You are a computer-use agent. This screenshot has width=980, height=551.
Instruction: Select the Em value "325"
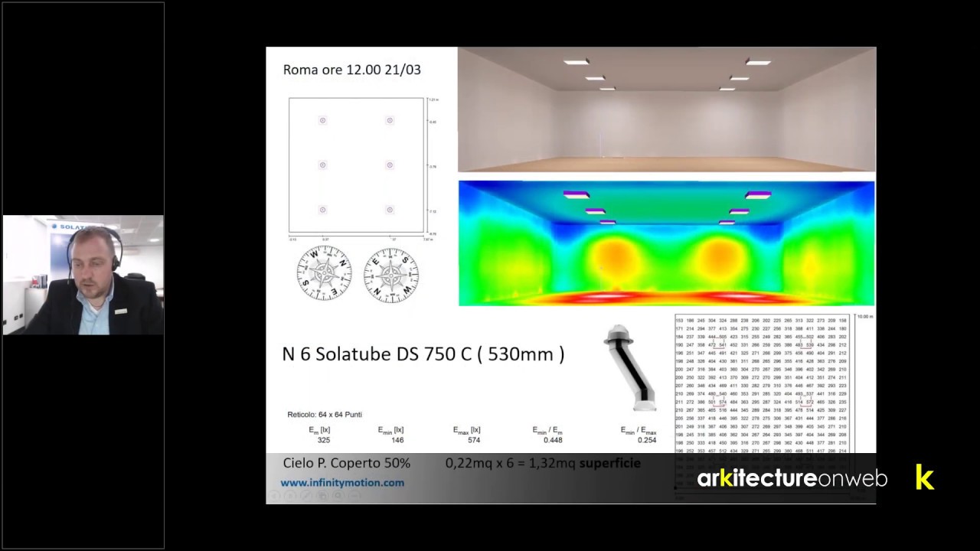tap(323, 440)
